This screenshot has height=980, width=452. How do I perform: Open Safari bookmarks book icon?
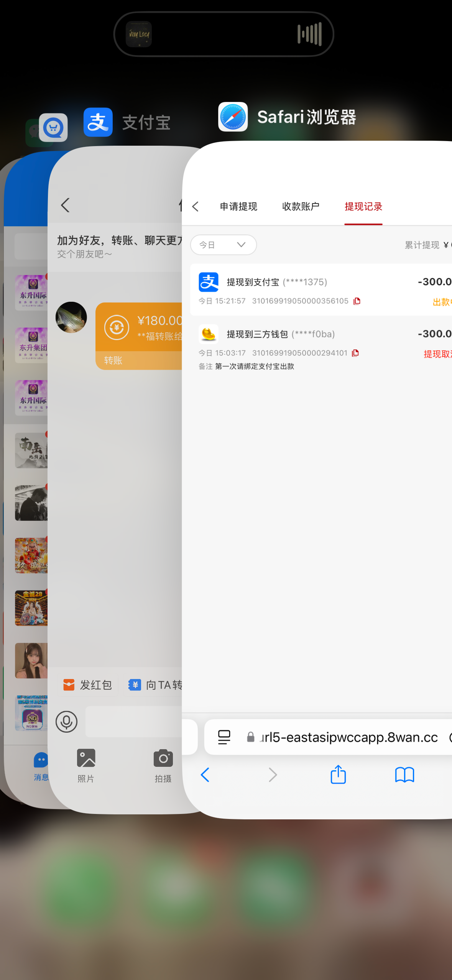click(x=404, y=775)
